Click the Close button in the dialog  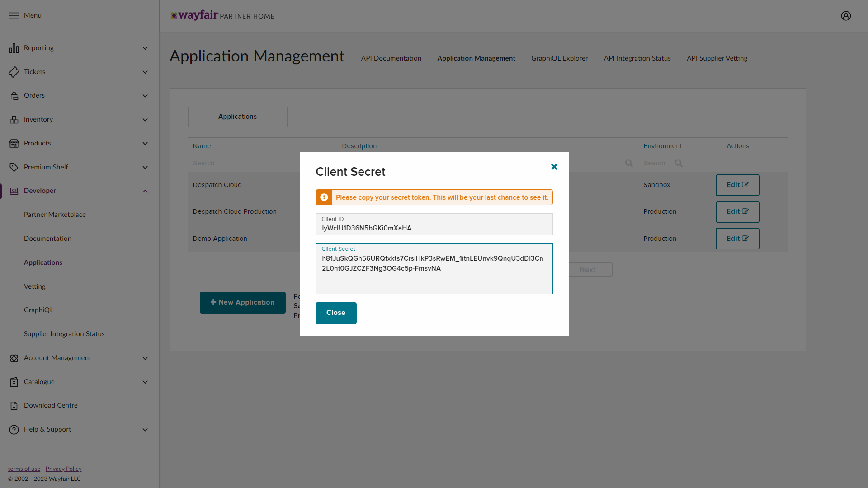[x=336, y=313]
